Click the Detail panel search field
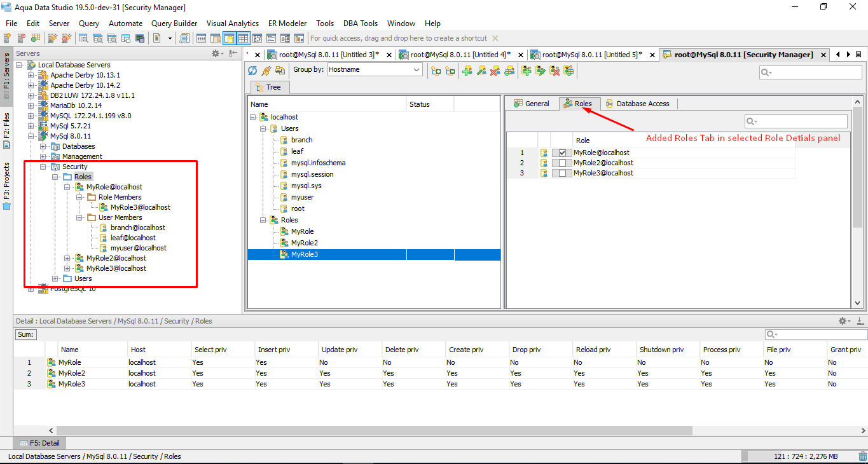Screen dimensions: 868x464 pyautogui.click(x=815, y=334)
